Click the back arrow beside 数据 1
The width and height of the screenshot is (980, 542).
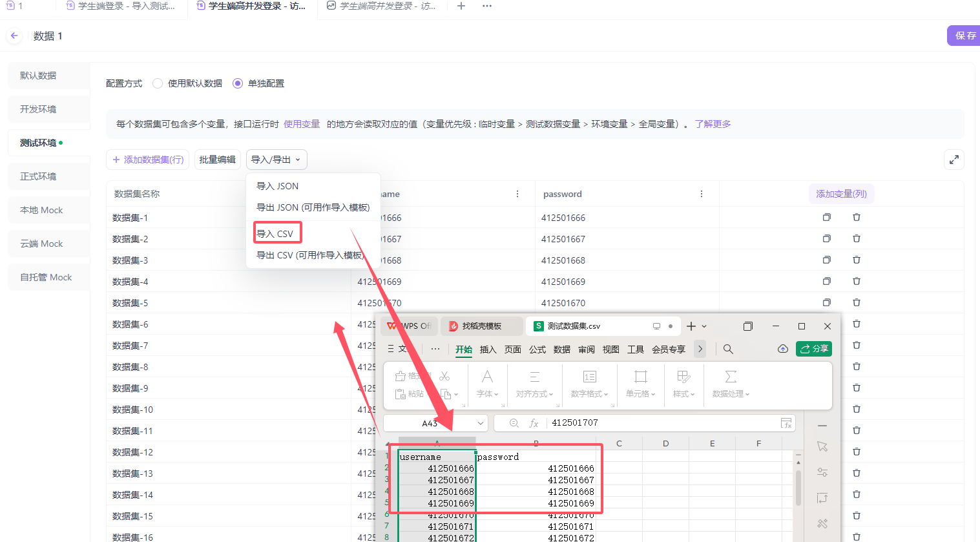[x=14, y=36]
